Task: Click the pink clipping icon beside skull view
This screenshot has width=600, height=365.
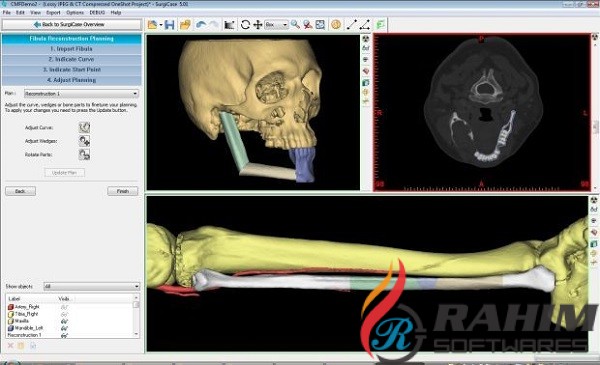Action: pyautogui.click(x=366, y=71)
